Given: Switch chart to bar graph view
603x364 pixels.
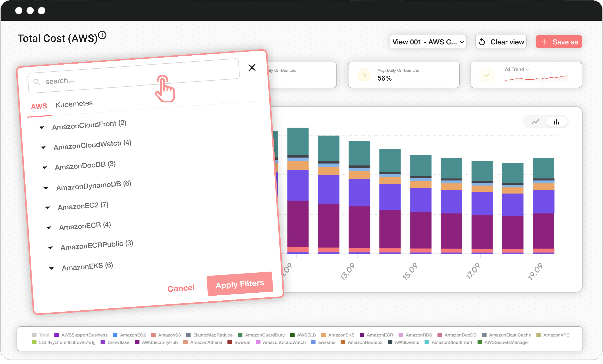Looking at the screenshot, I should tap(556, 122).
